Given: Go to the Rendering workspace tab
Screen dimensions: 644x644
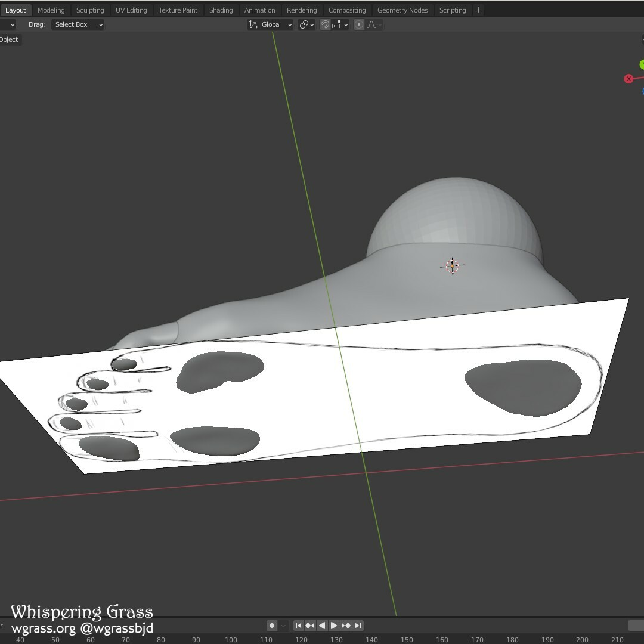Looking at the screenshot, I should pyautogui.click(x=302, y=10).
